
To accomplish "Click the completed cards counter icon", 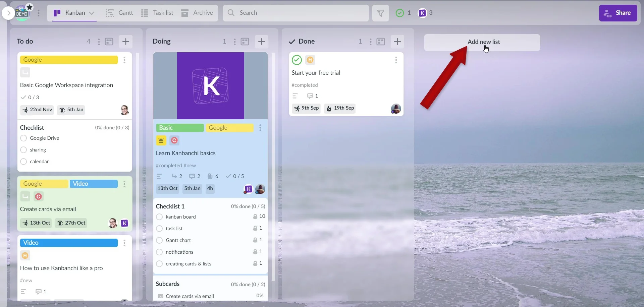I will (400, 13).
